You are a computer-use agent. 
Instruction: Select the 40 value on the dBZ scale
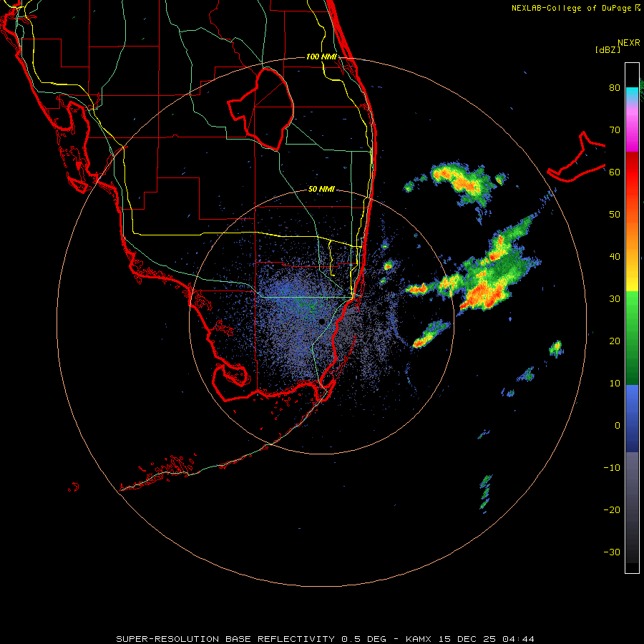[x=615, y=257]
